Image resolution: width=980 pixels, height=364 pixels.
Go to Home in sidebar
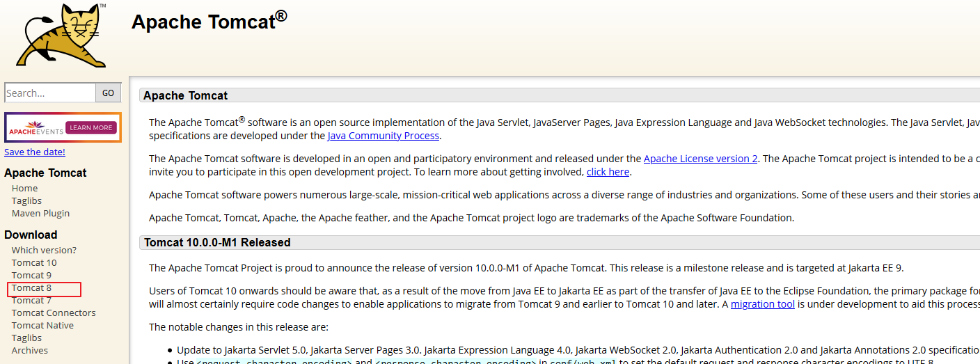(25, 188)
